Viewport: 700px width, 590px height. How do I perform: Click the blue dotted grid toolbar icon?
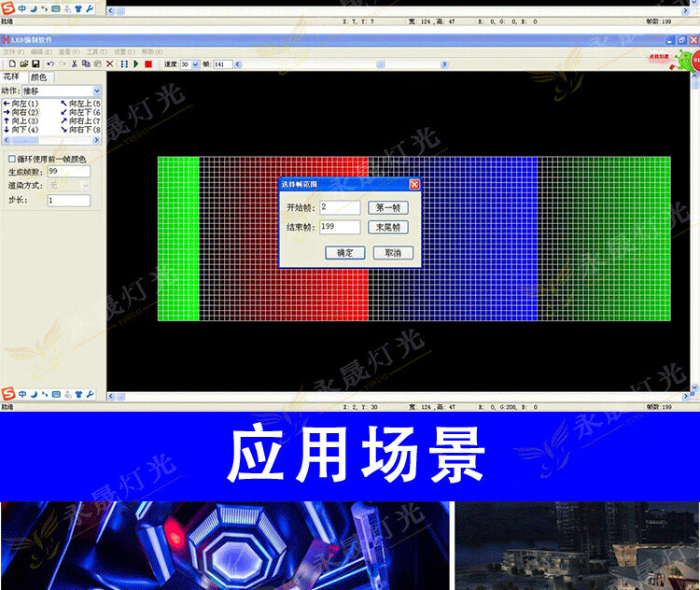(124, 64)
